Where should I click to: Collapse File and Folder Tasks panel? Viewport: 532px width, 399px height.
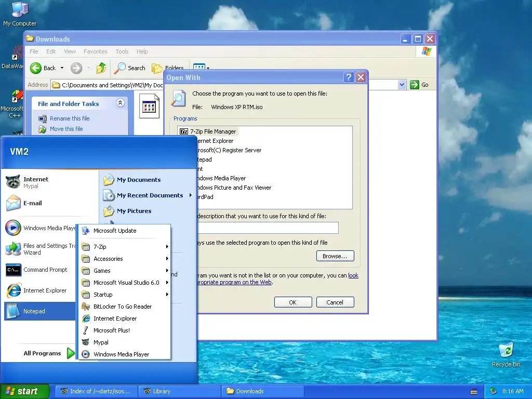pyautogui.click(x=120, y=103)
